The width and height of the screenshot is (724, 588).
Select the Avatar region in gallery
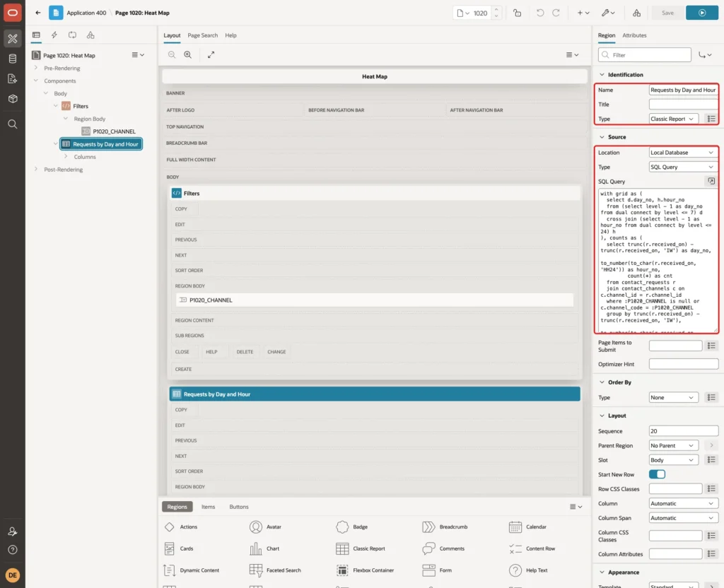coord(265,527)
